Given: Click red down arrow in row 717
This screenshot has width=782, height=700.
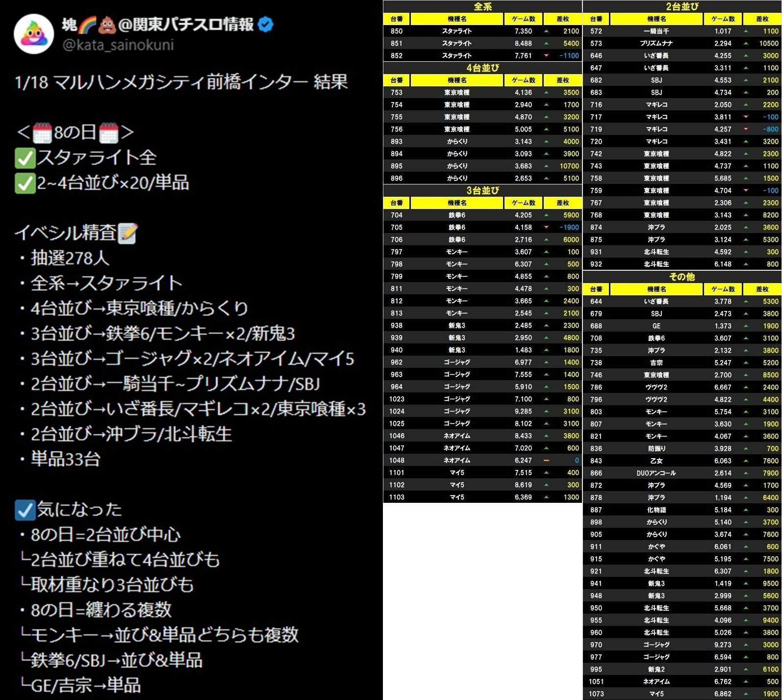Looking at the screenshot, I should click(746, 117).
